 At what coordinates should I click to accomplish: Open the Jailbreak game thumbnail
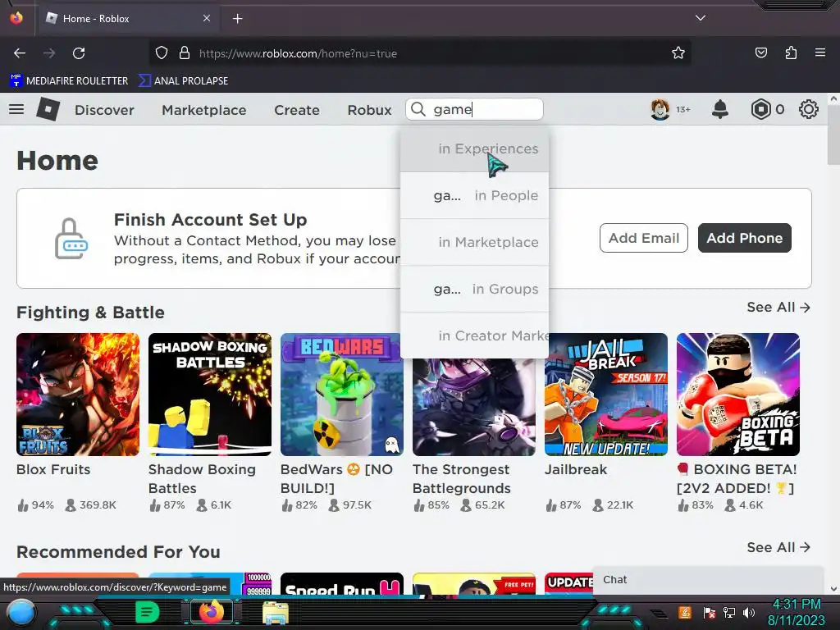point(606,395)
